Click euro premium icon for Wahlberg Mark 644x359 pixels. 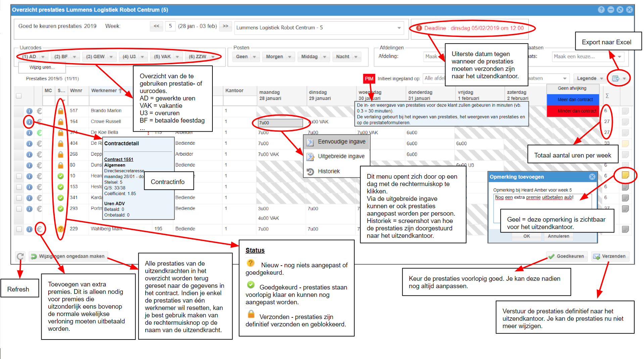(x=40, y=229)
